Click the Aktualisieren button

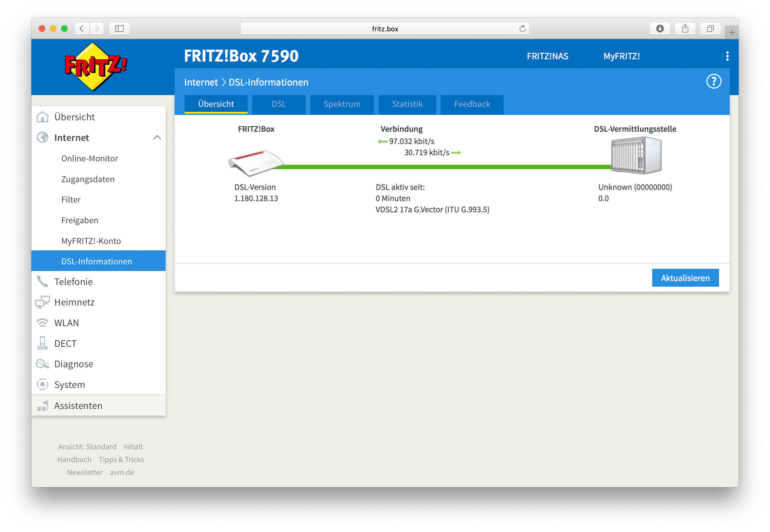tap(685, 278)
